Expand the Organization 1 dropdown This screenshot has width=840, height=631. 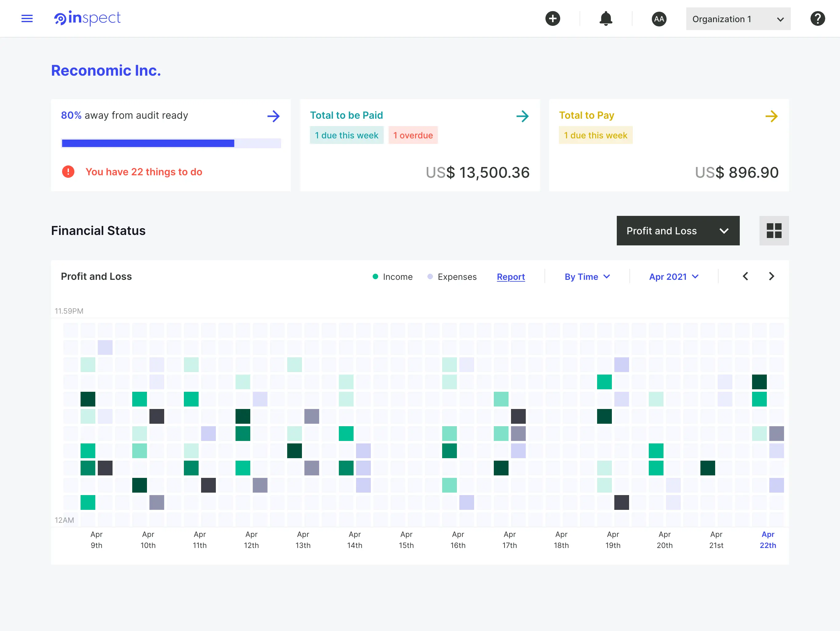click(738, 19)
